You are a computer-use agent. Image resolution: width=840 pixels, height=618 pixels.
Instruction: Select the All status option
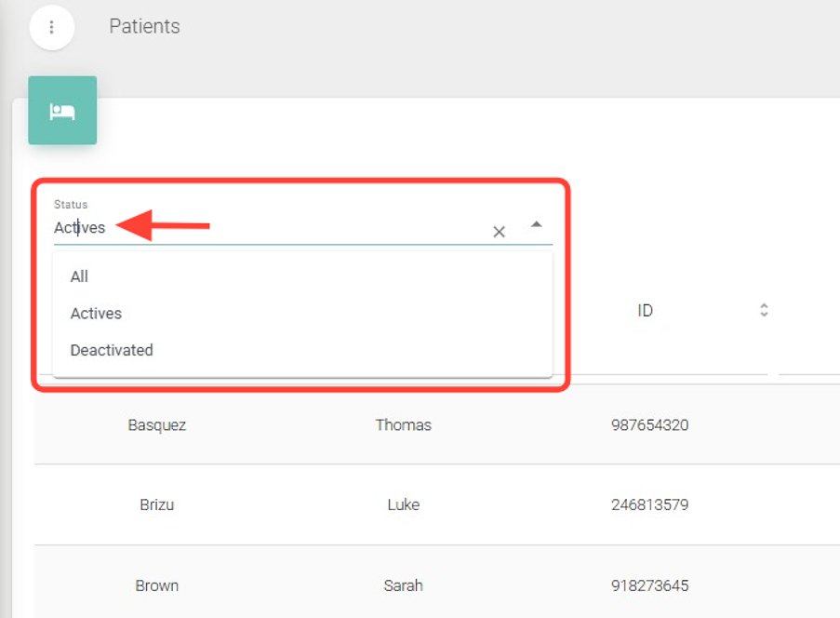[80, 276]
